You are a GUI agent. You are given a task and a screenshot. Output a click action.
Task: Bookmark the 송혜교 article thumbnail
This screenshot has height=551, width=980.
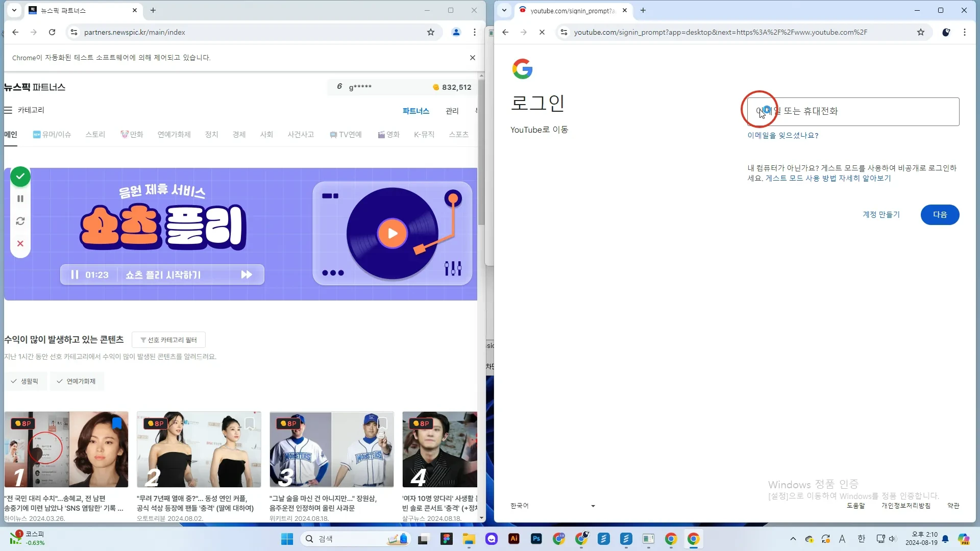tap(117, 423)
